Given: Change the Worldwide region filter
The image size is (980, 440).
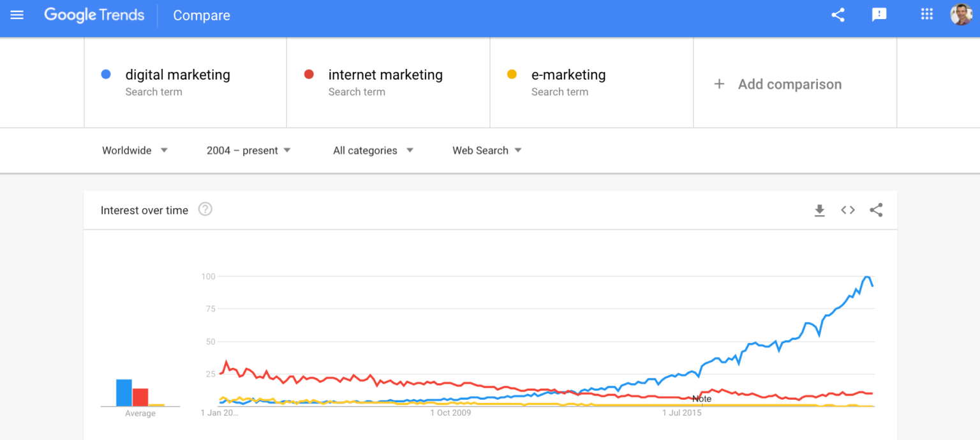Looking at the screenshot, I should coord(135,150).
